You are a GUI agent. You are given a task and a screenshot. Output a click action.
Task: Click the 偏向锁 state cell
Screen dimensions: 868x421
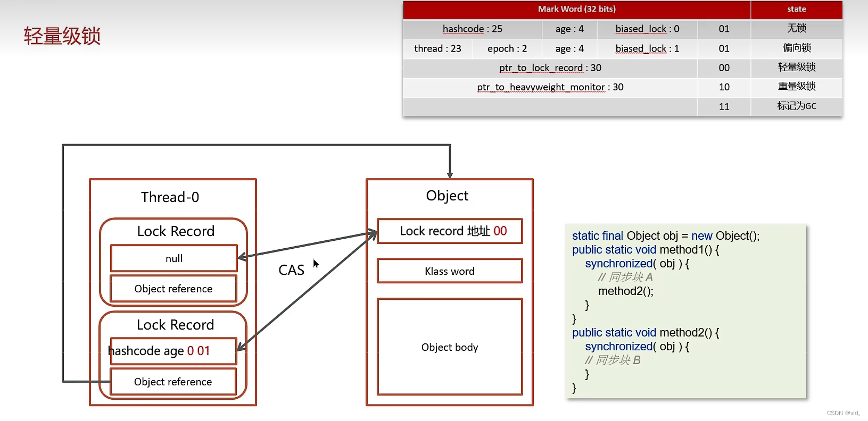(x=797, y=48)
